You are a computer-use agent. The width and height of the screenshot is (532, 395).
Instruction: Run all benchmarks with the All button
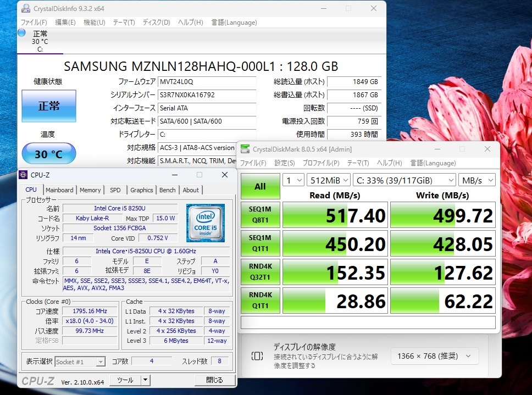[x=261, y=186]
